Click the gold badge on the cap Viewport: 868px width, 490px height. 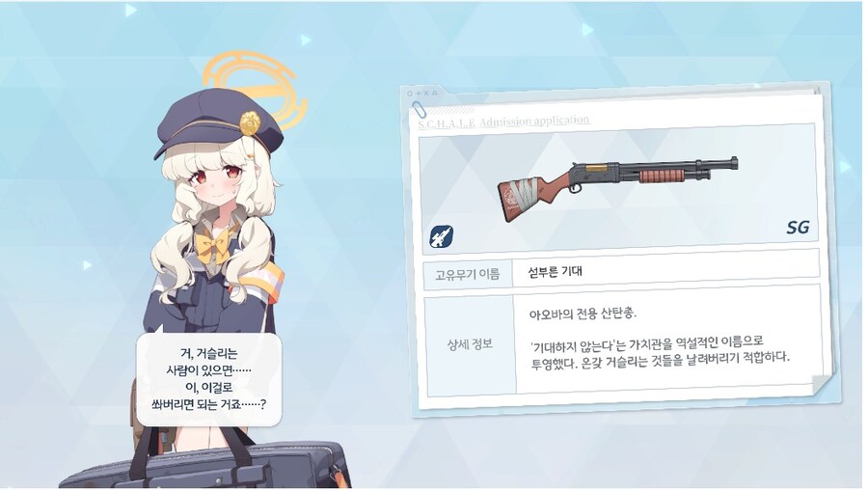tap(250, 124)
